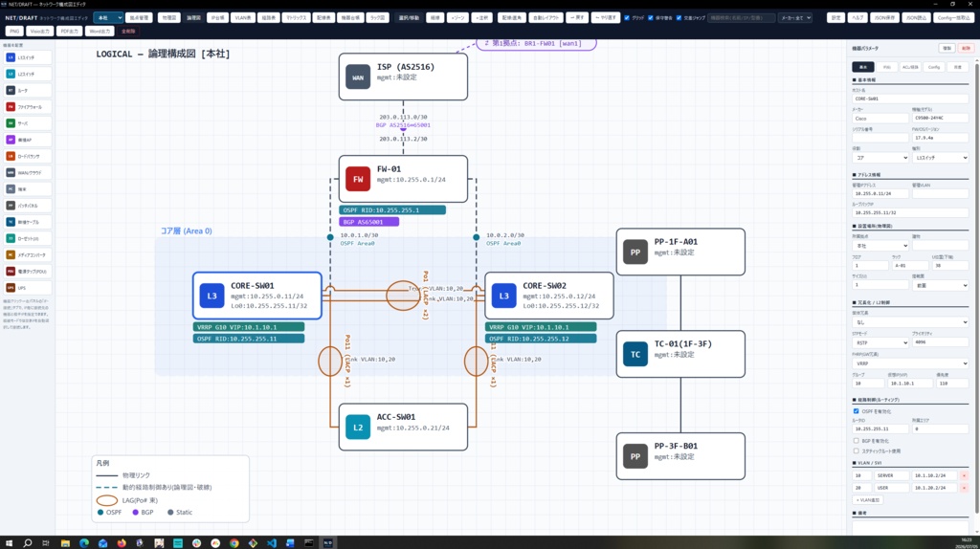Switch to the 物理図 physical view tab
The height and width of the screenshot is (549, 980).
click(x=169, y=17)
